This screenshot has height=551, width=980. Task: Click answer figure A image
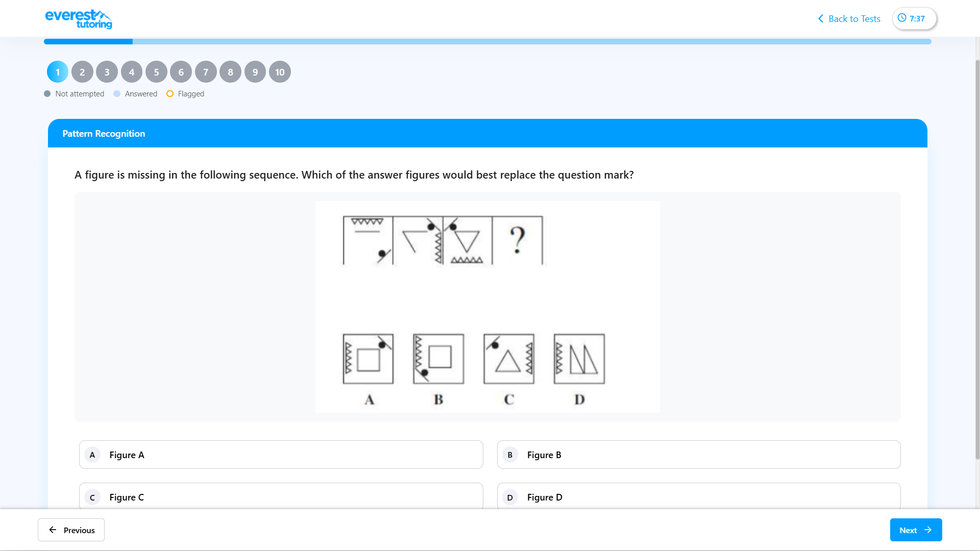tap(368, 359)
